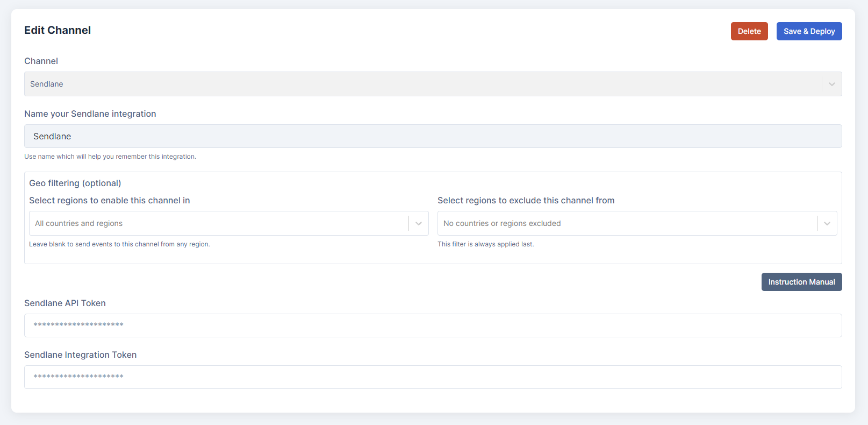
Task: Click the Geo filtering (optional) title
Action: (x=75, y=183)
